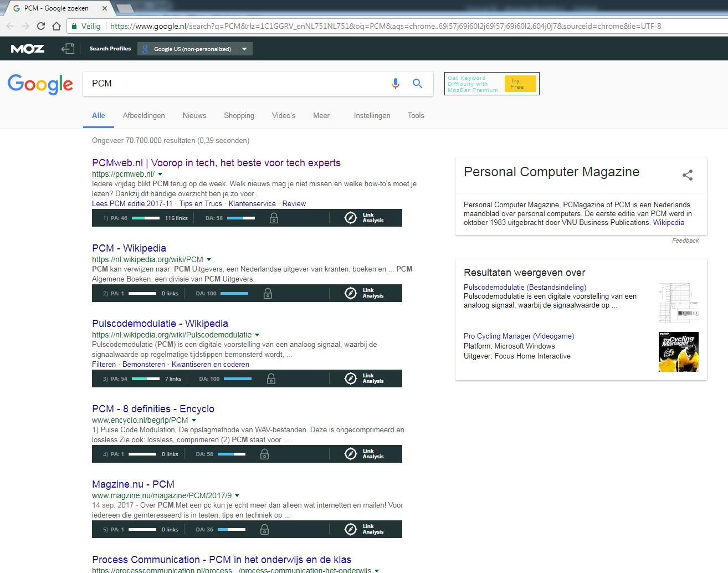Open Process Communication - PCM in het onderwijs result
This screenshot has height=573, width=728.
222,560
